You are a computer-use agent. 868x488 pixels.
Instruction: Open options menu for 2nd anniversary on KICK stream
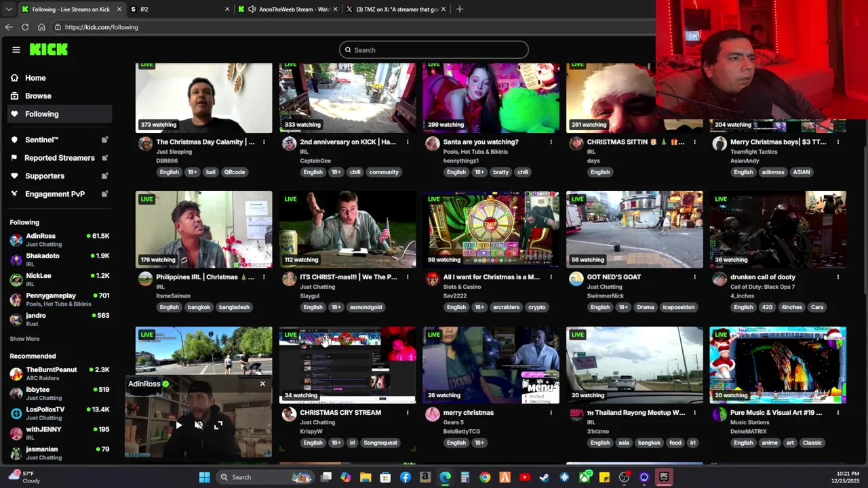[x=408, y=142]
